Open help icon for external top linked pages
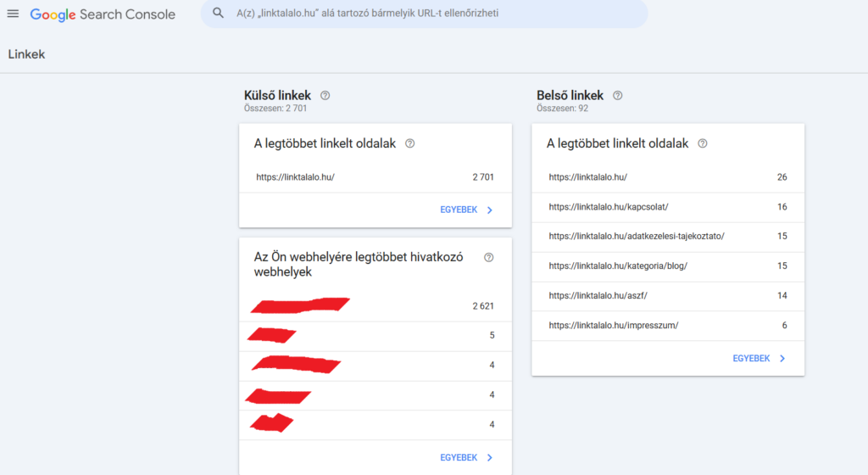This screenshot has height=475, width=868. [x=409, y=143]
